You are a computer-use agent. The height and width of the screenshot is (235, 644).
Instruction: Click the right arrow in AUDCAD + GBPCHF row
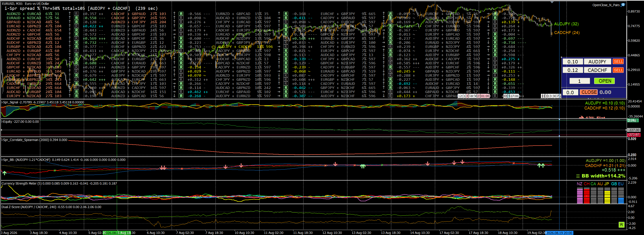click(x=174, y=34)
